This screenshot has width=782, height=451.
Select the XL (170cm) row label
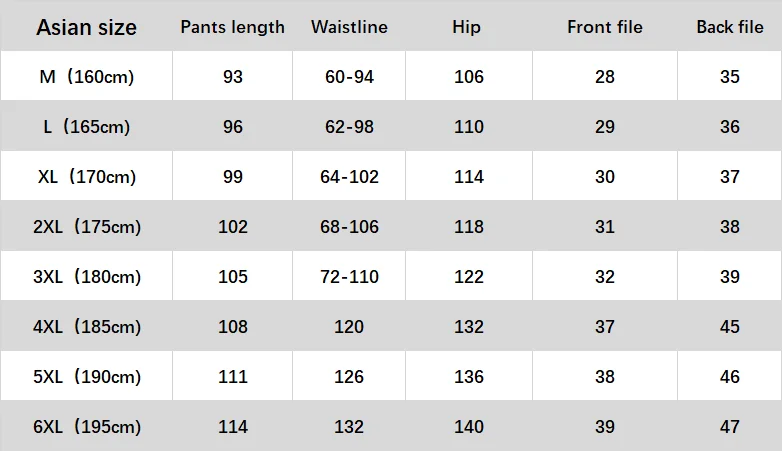[87, 177]
